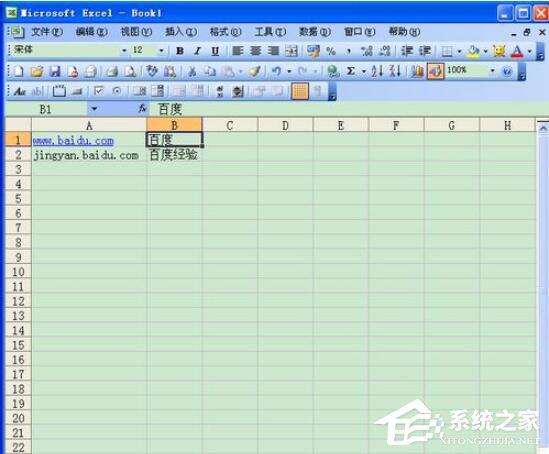Toggle the Drawing toolbar button
The width and height of the screenshot is (549, 454).
point(436,71)
